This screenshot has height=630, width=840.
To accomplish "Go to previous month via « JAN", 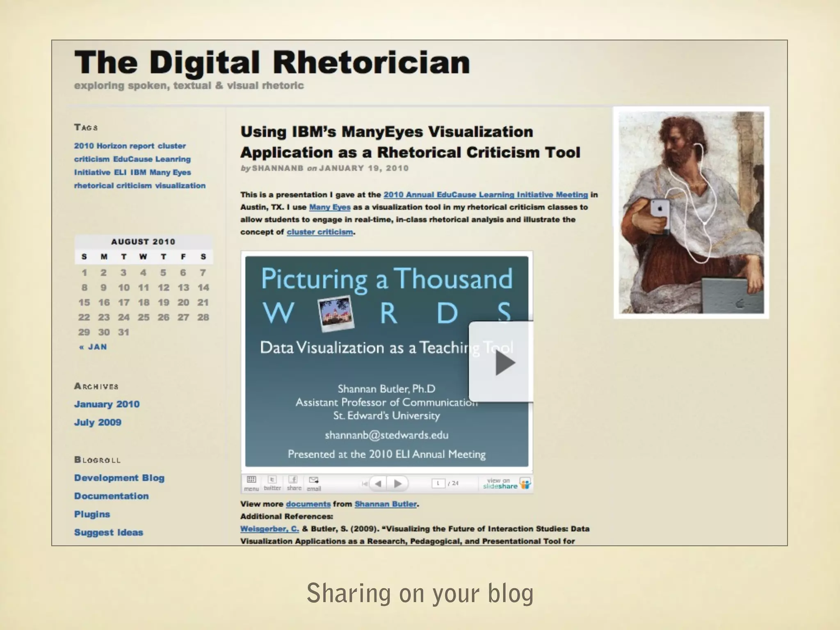I will (93, 347).
